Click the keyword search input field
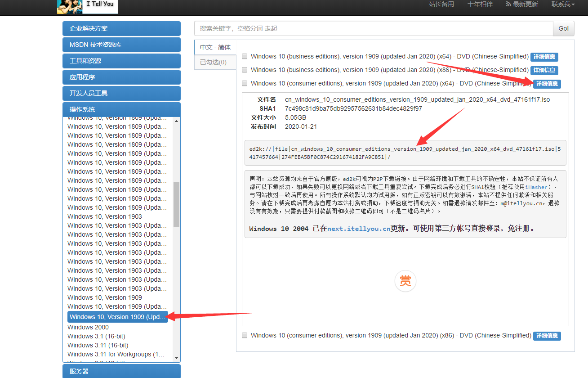This screenshot has width=588, height=378. (x=373, y=28)
